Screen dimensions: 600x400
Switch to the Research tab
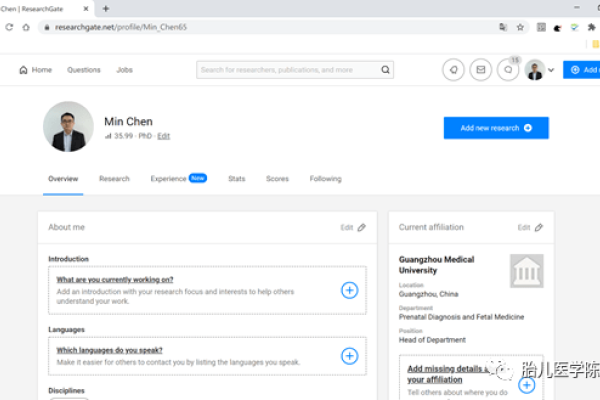pos(114,179)
